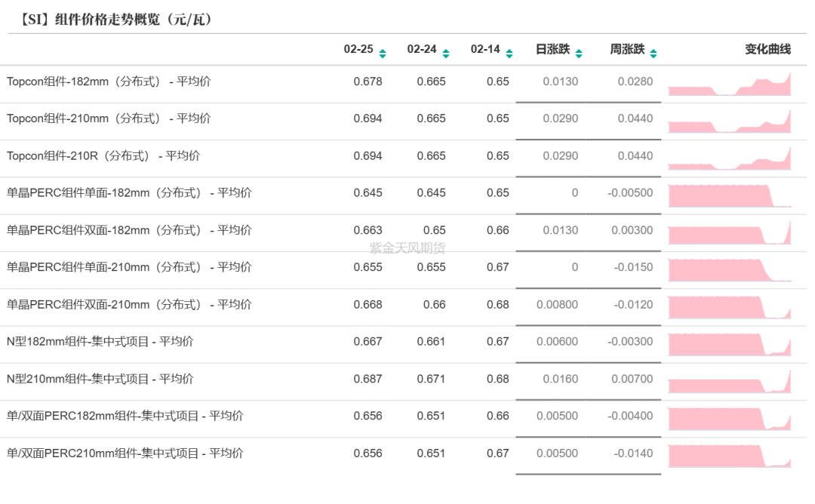Select 单/双面PERC182mm组件-集中式项目 row
The image size is (815, 504).
click(x=125, y=416)
